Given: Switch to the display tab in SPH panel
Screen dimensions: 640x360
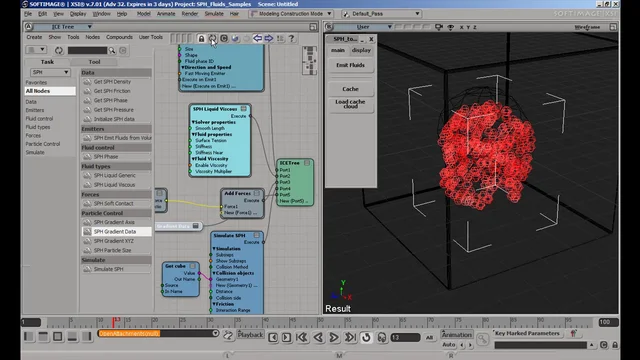Looking at the screenshot, I should (361, 50).
